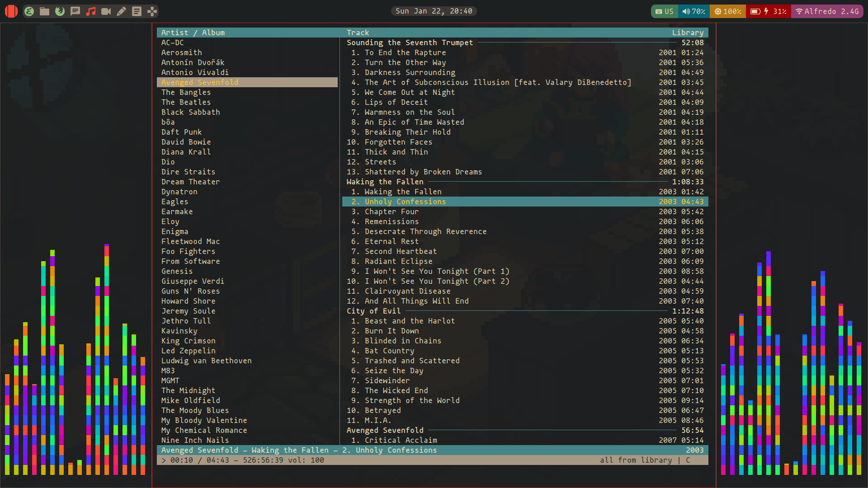This screenshot has width=868, height=488.
Task: Open the file manager icon
Action: (x=44, y=11)
